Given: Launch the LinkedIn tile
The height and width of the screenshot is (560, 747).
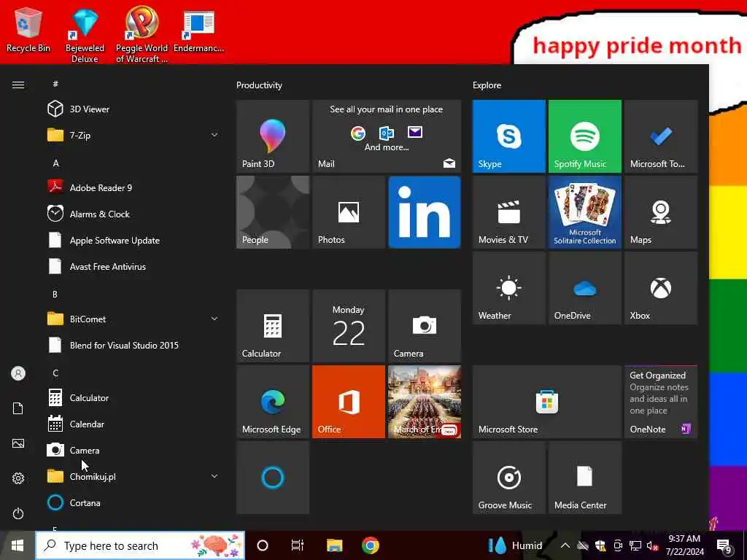Looking at the screenshot, I should click(x=425, y=212).
